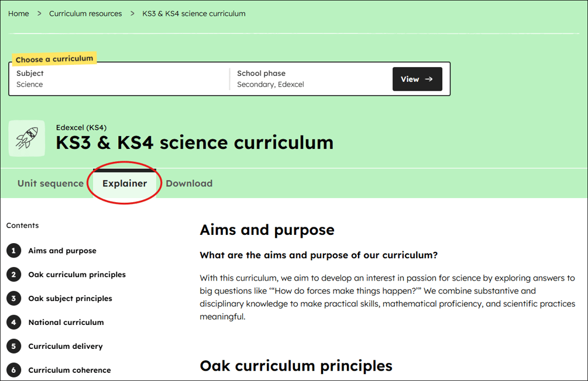The height and width of the screenshot is (381, 588).
Task: Click KS3 & KS4 science curriculum breadcrumb
Action: 194,13
